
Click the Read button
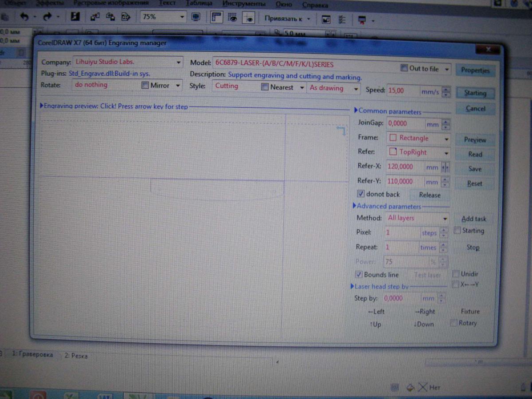pos(475,154)
